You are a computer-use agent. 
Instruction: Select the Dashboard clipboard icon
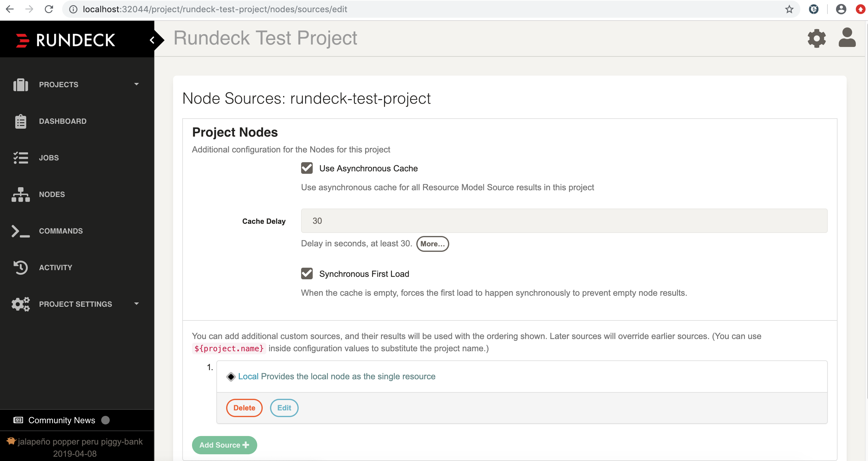[20, 121]
